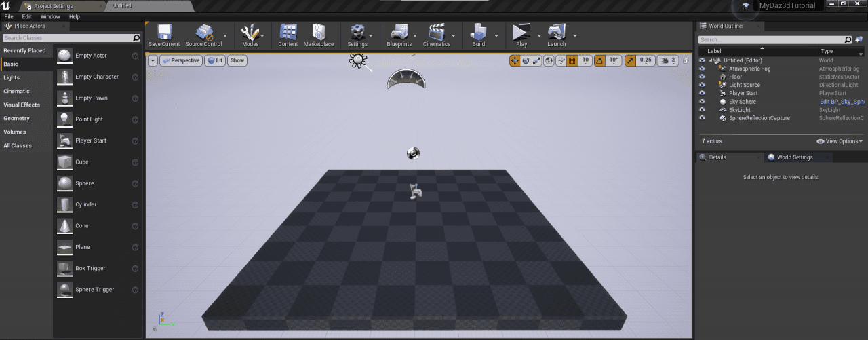Select the Visual Effects category
The image size is (868, 340).
(22, 105)
